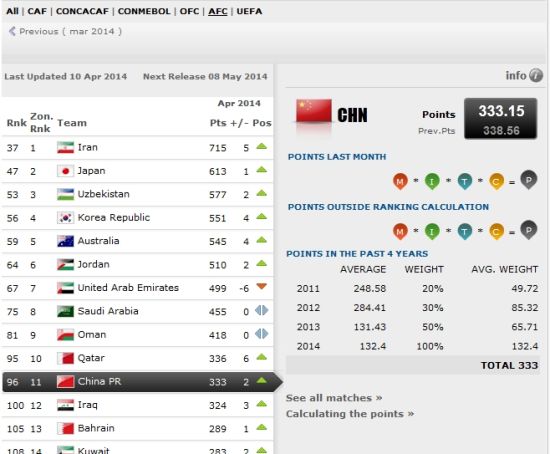The height and width of the screenshot is (454, 550).
Task: Click T marker under Points Outside Ranking Calculation
Action: (x=465, y=232)
